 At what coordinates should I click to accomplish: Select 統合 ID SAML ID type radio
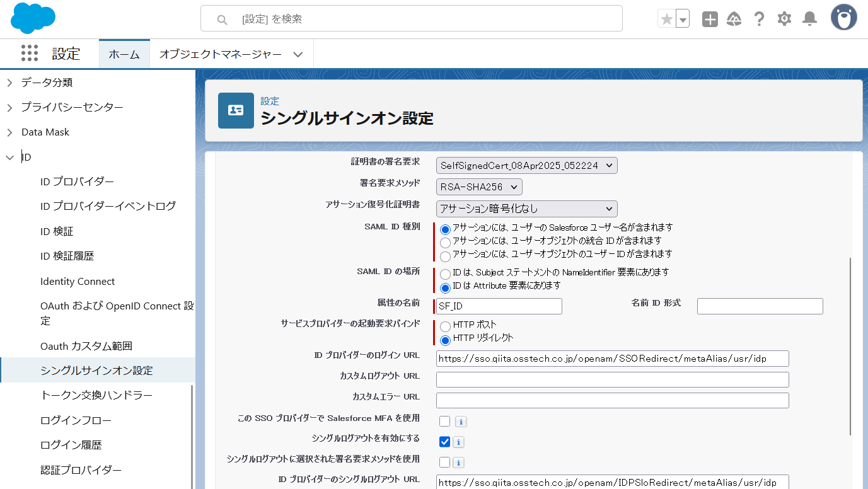tap(446, 242)
